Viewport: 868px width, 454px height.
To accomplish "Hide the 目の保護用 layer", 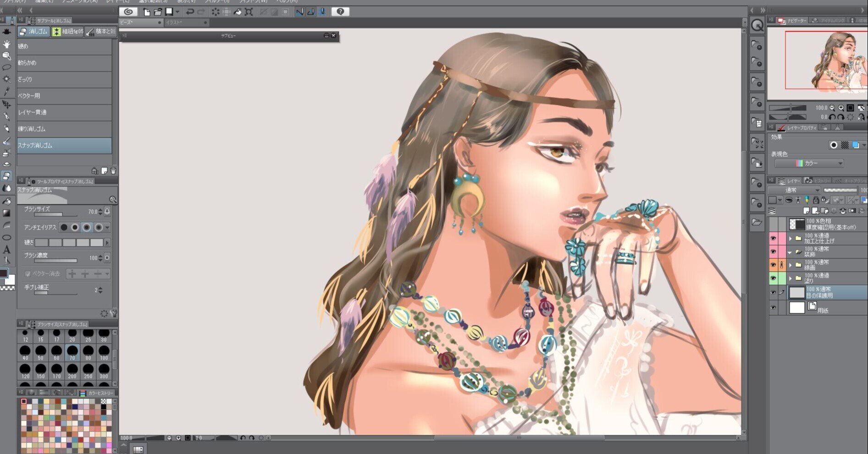I will coord(774,292).
